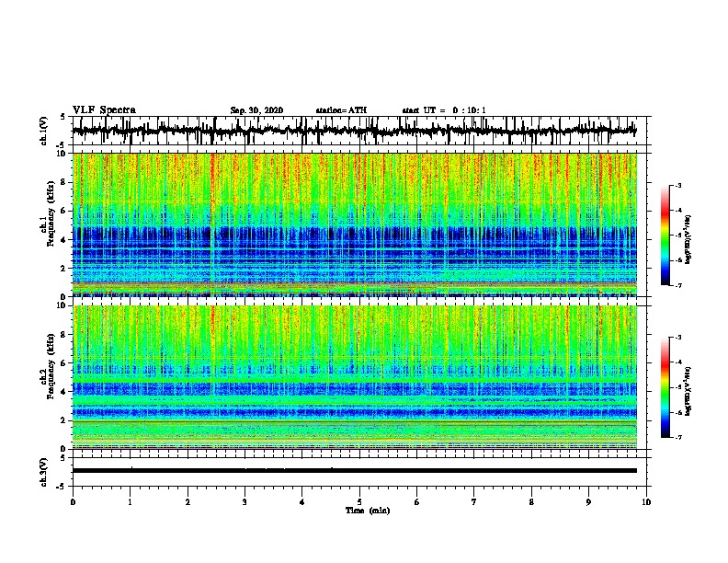Click the "ch.3(V)" axis label

[43, 472]
